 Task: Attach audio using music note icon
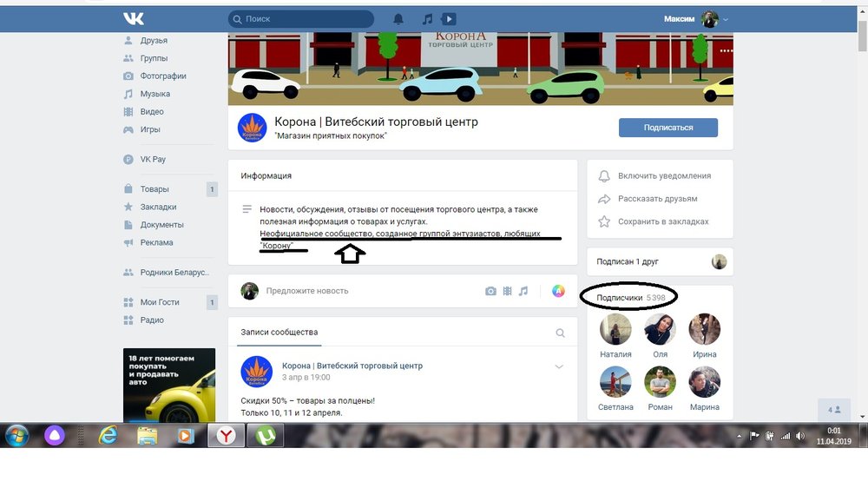click(x=523, y=291)
